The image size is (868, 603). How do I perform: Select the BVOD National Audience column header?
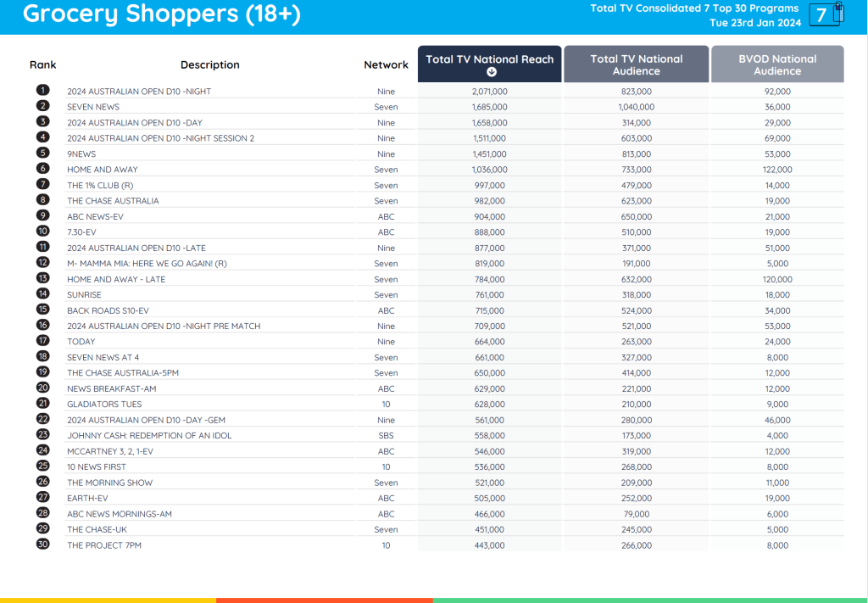pyautogui.click(x=777, y=64)
